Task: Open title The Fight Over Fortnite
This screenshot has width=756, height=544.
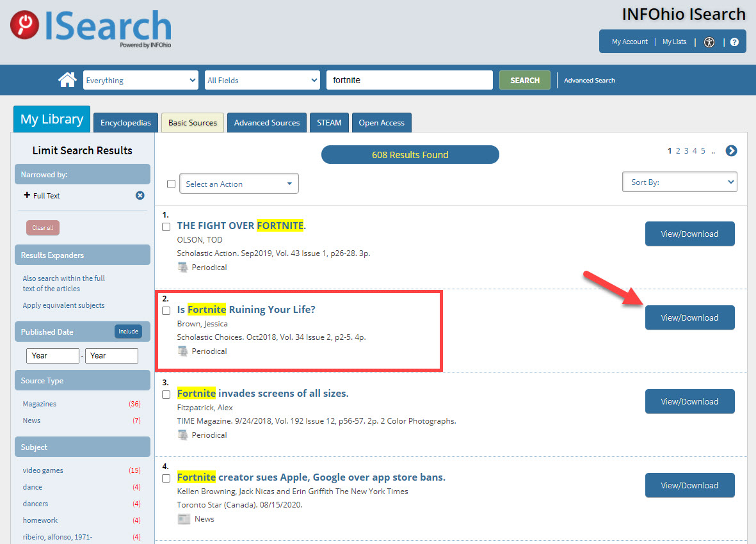Action: pos(241,225)
